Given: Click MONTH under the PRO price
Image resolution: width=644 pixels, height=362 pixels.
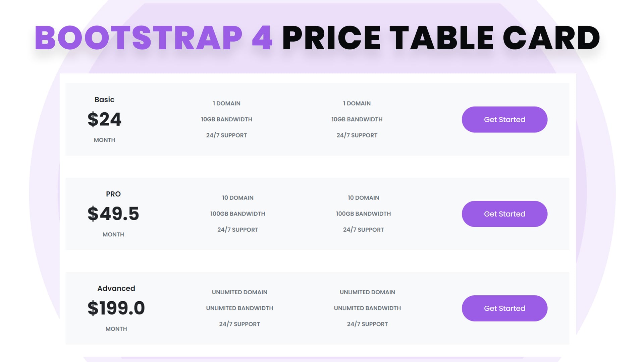Looking at the screenshot, I should (114, 234).
